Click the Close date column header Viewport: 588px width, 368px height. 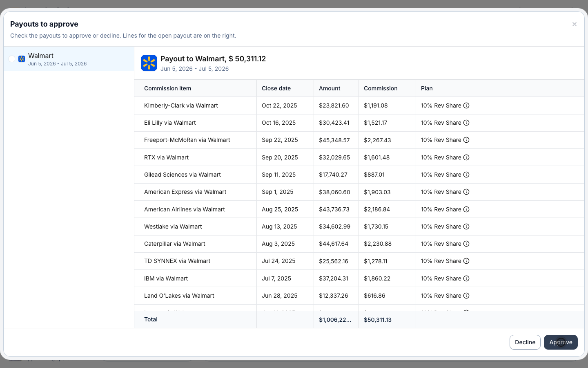click(276, 88)
